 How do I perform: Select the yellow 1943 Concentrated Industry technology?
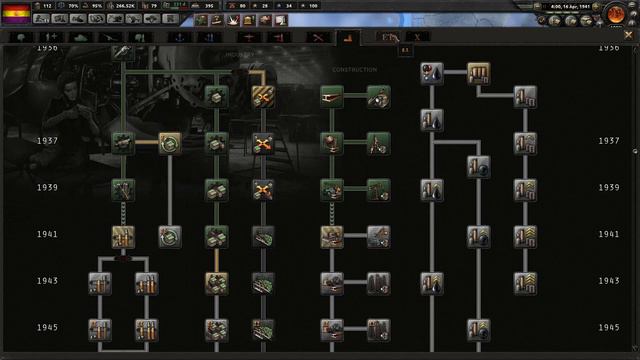pos(216,283)
